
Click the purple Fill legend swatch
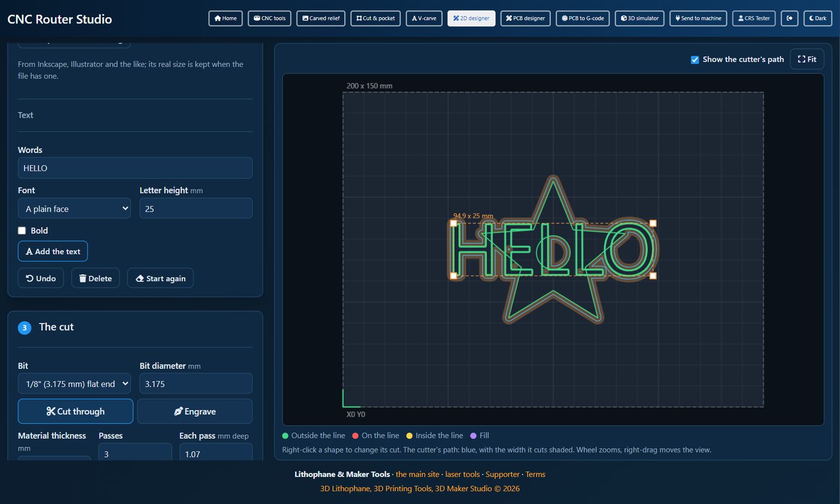(473, 436)
